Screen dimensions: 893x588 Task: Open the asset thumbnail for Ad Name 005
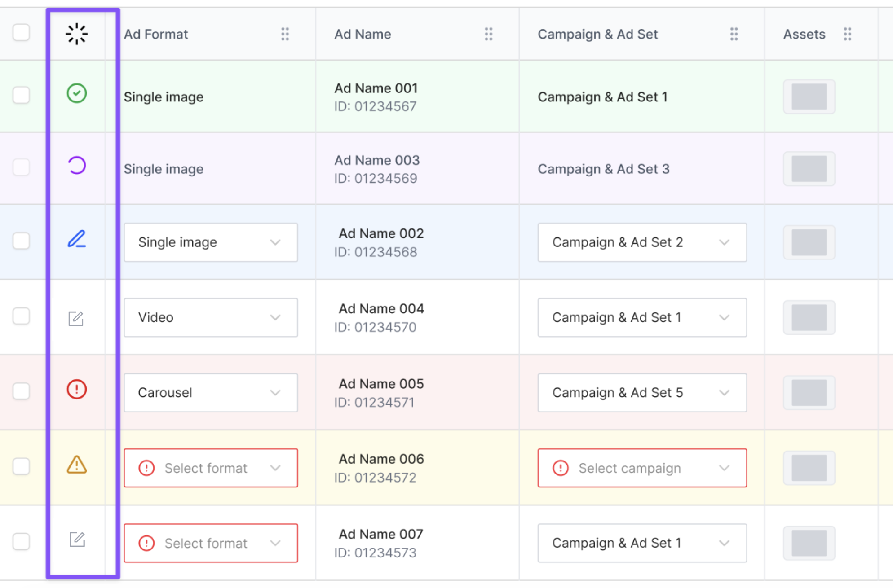[x=809, y=393]
